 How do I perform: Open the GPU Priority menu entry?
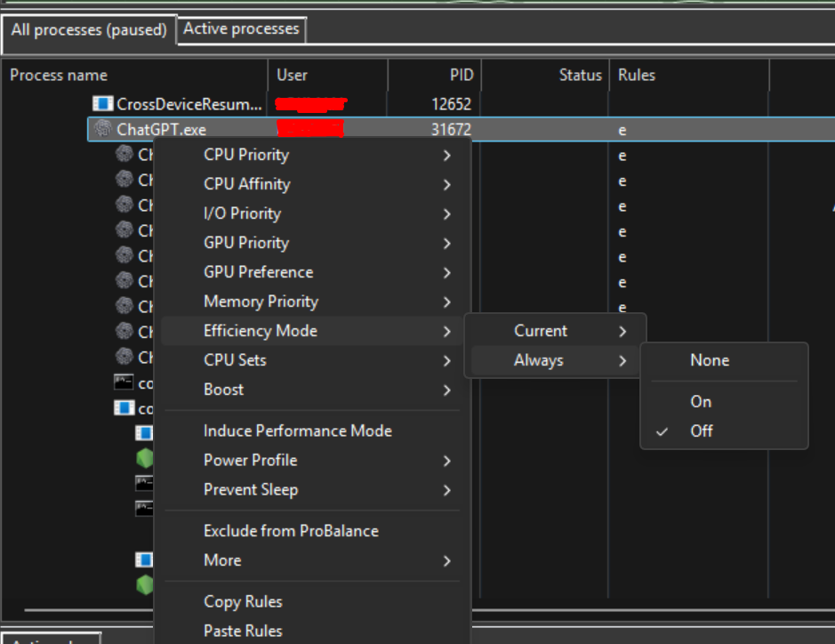(x=312, y=243)
